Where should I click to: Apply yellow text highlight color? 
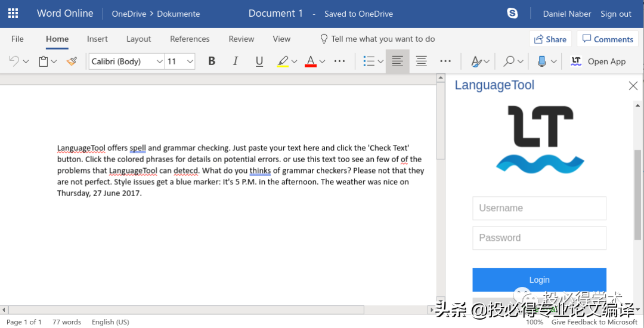(283, 61)
